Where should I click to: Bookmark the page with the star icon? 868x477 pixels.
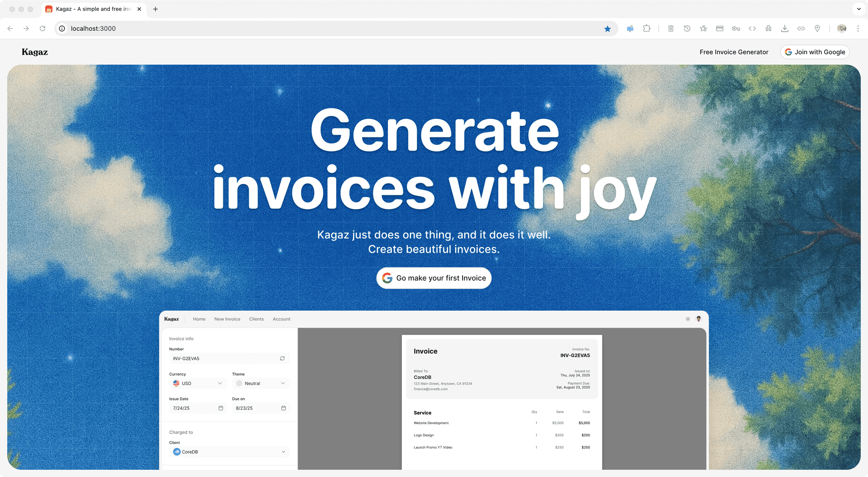click(x=608, y=28)
